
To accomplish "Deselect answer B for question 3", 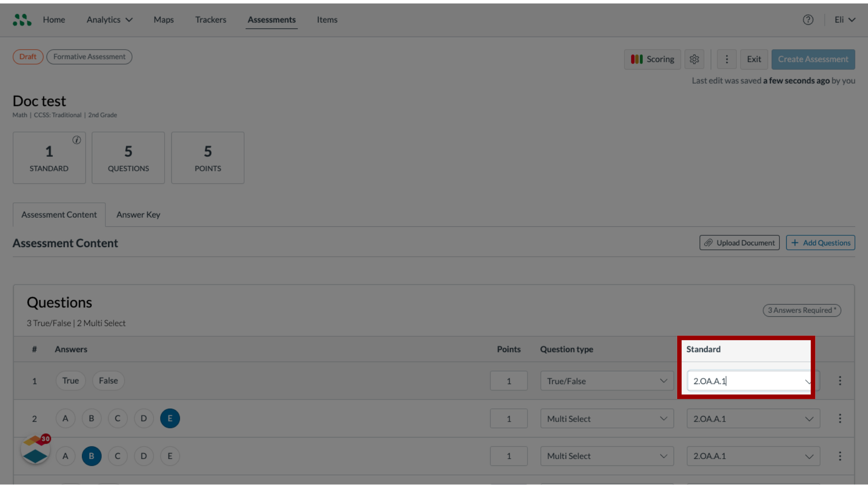I will (91, 456).
